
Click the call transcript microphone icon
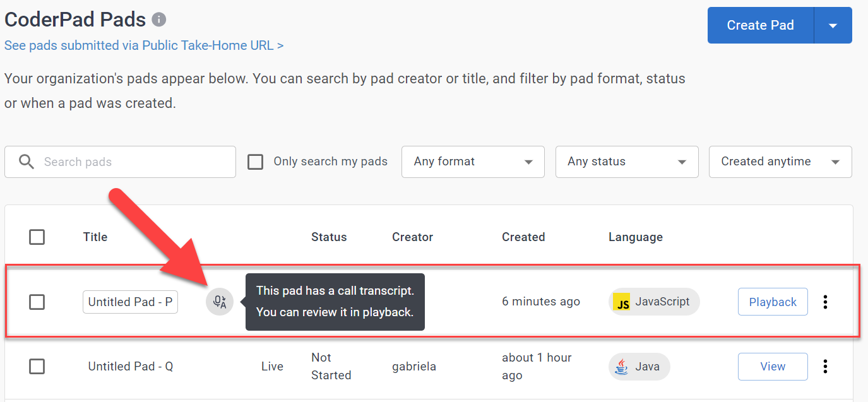tap(220, 302)
